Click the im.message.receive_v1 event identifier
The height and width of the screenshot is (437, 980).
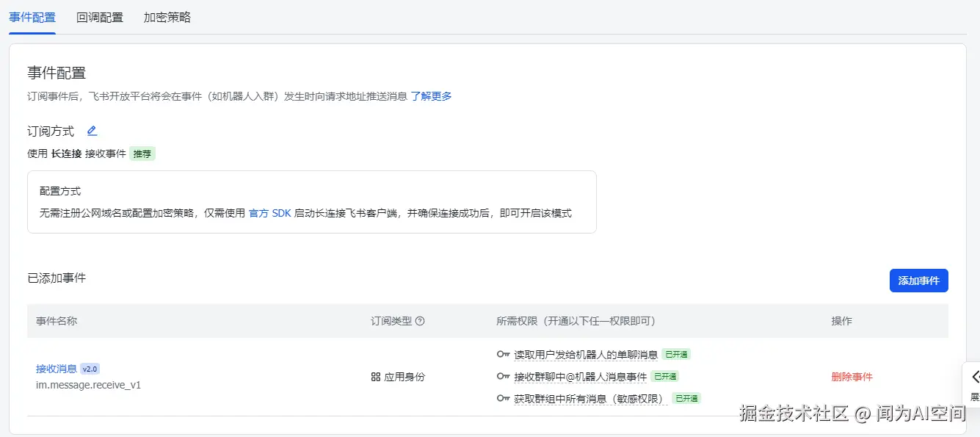tap(88, 384)
